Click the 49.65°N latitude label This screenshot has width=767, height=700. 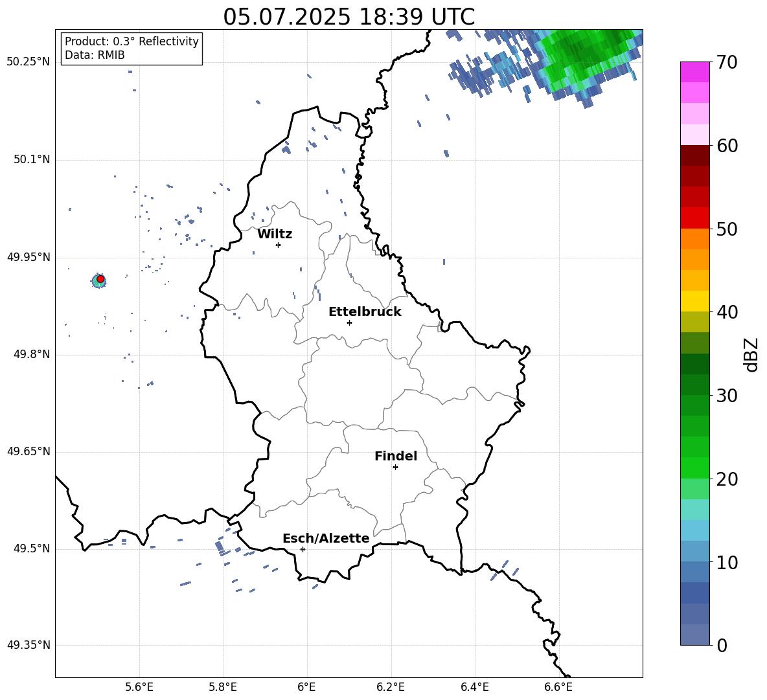(x=29, y=451)
